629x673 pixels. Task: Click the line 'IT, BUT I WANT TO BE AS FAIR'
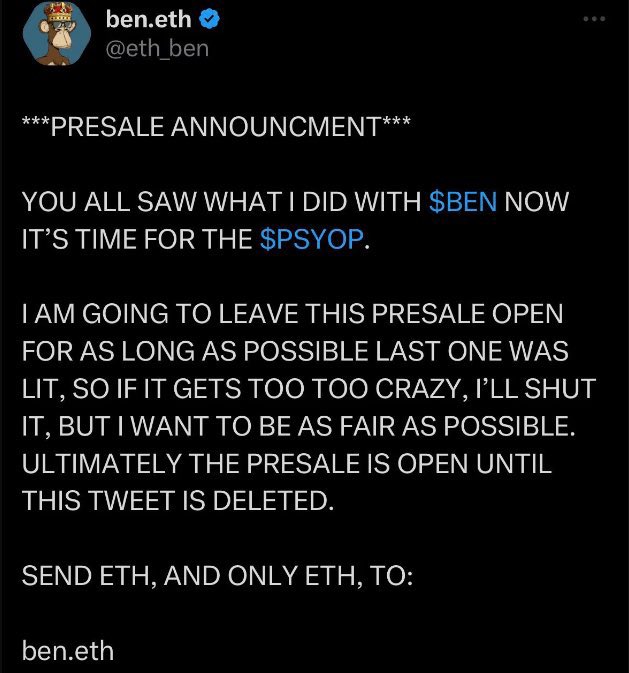(x=298, y=426)
